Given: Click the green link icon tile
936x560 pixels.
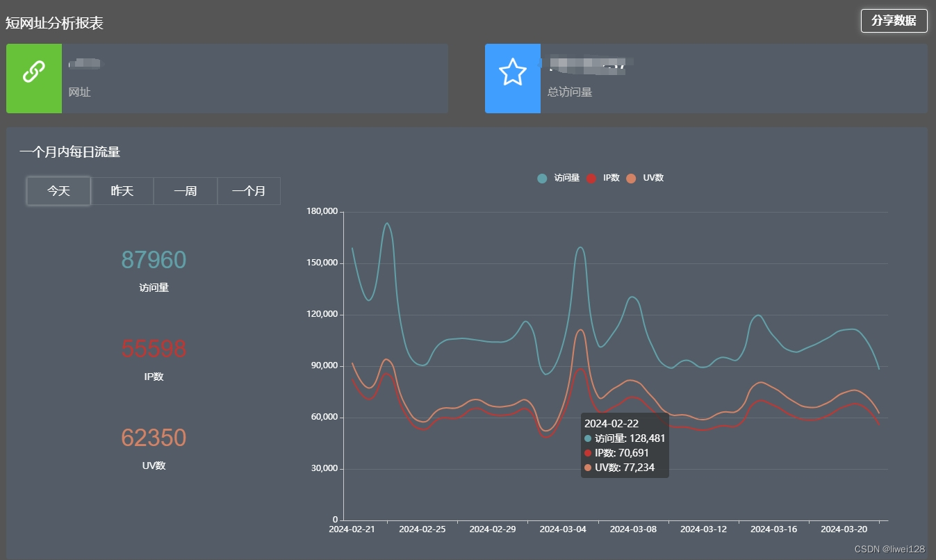Looking at the screenshot, I should [x=34, y=79].
